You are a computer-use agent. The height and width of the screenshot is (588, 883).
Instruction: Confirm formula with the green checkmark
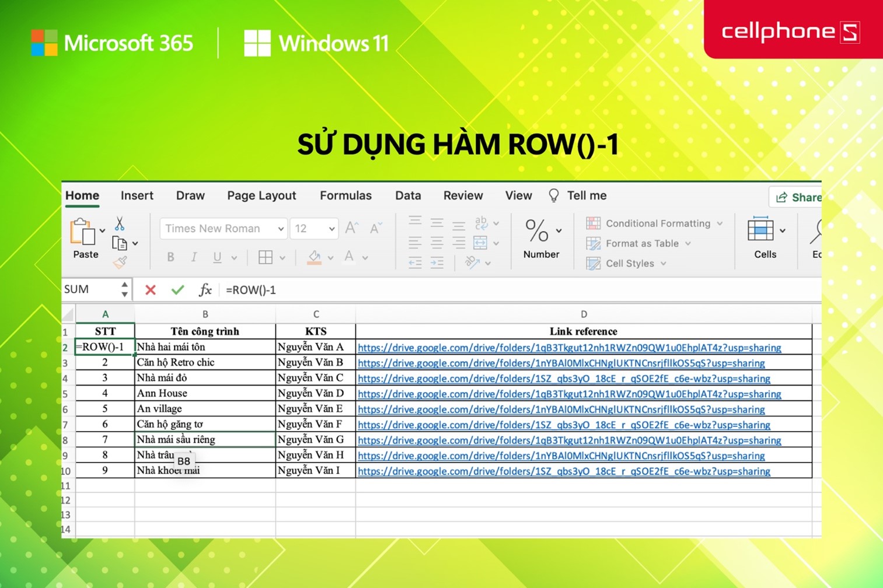178,290
